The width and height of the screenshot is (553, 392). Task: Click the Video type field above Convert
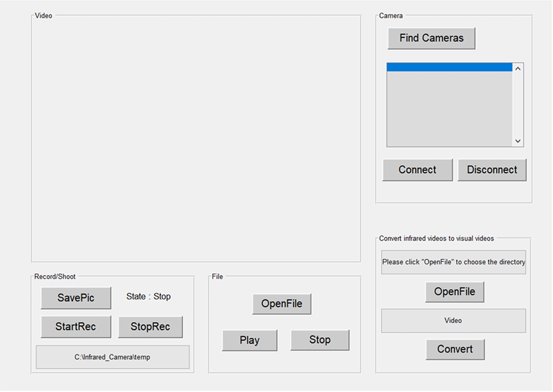454,321
